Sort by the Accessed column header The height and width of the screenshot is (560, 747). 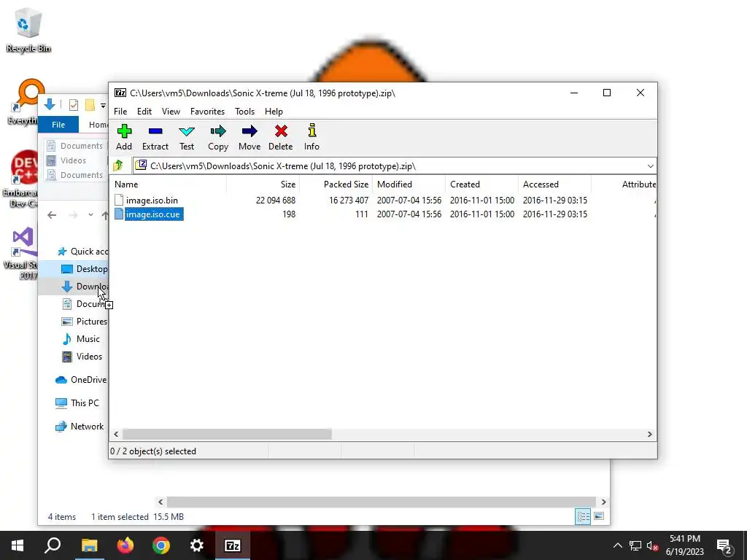554,184
